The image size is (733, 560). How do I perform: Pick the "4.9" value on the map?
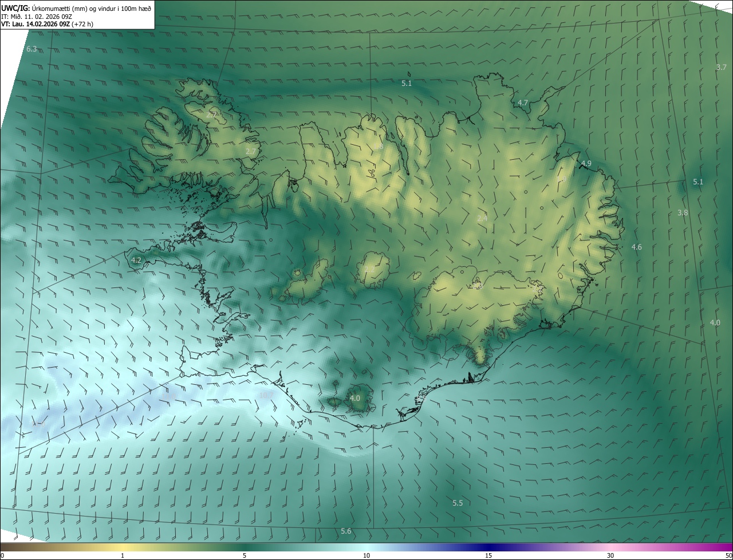(x=586, y=164)
